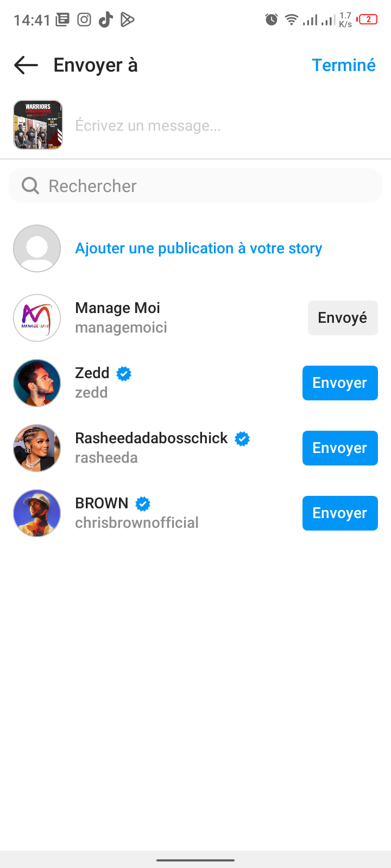Tap the TikTok status bar icon
The height and width of the screenshot is (868, 391).
(105, 20)
